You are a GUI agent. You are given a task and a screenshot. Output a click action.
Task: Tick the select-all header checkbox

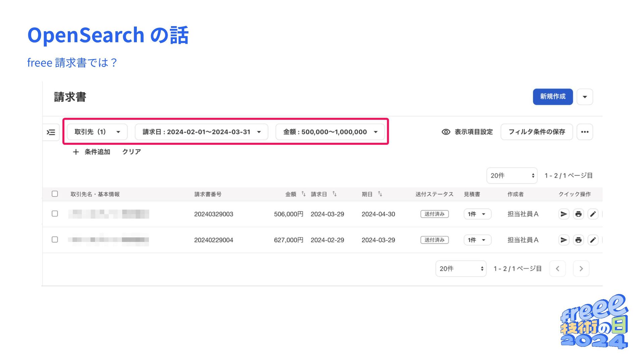55,194
